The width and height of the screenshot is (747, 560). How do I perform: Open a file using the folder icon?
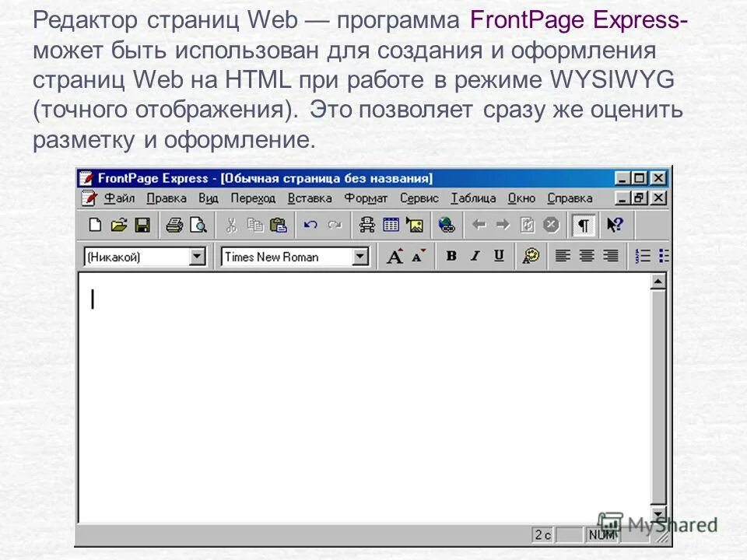[118, 224]
